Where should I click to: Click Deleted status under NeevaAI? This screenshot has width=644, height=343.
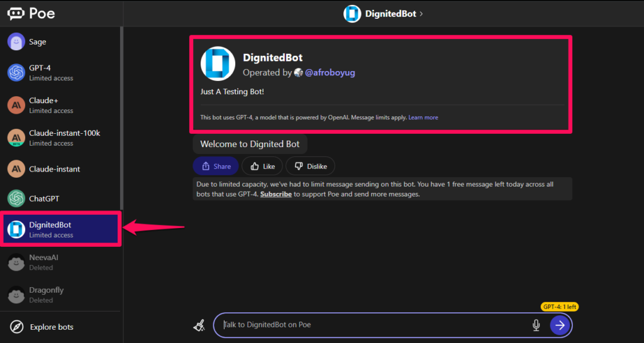(41, 268)
